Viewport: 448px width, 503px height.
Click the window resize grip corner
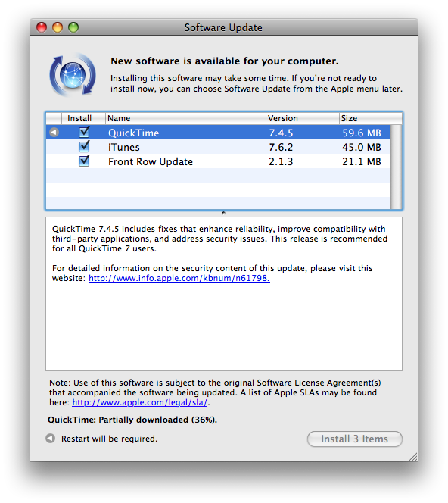[x=412, y=457]
